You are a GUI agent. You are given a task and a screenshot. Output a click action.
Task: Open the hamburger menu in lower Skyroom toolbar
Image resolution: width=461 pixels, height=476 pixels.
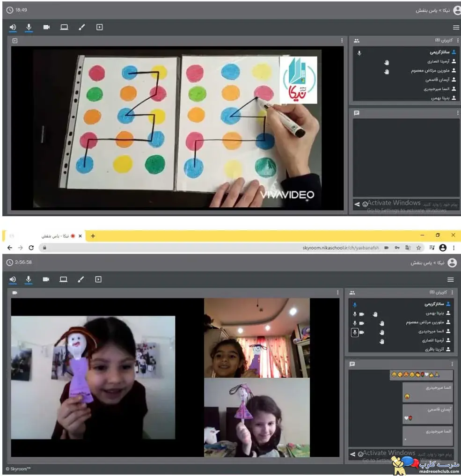pyautogui.click(x=451, y=279)
